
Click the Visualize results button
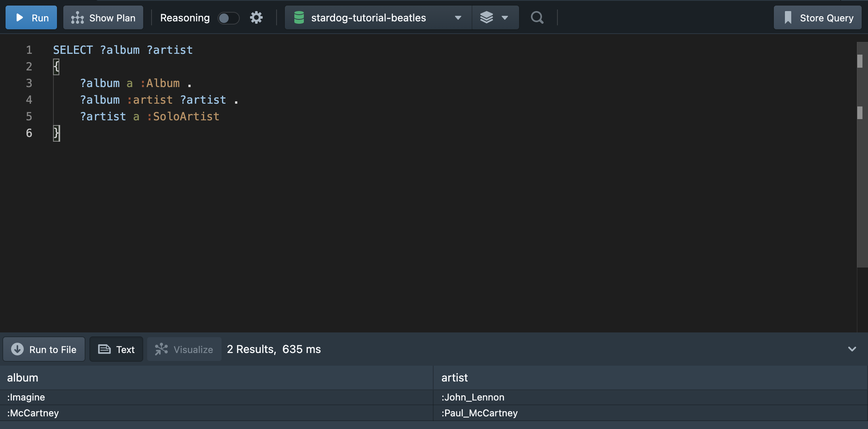tap(184, 349)
